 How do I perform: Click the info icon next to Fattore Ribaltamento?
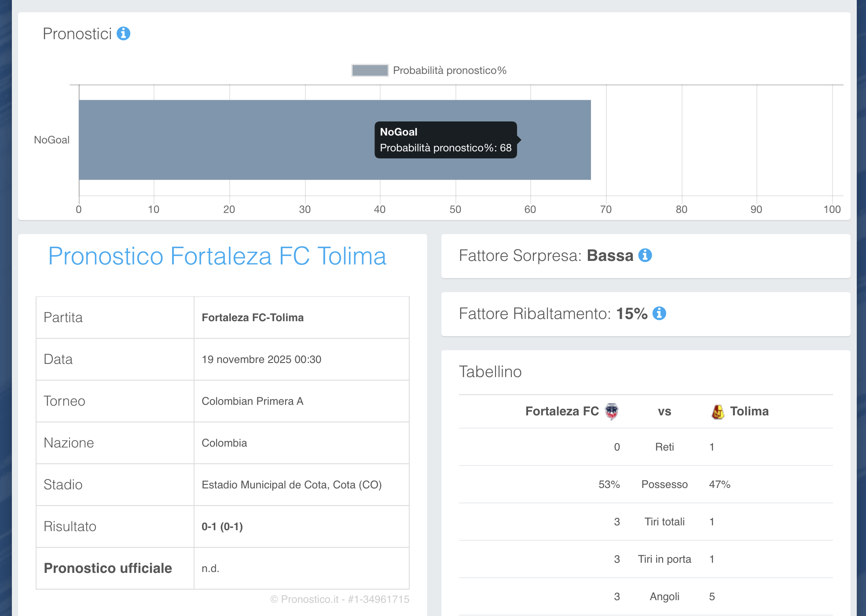point(659,313)
